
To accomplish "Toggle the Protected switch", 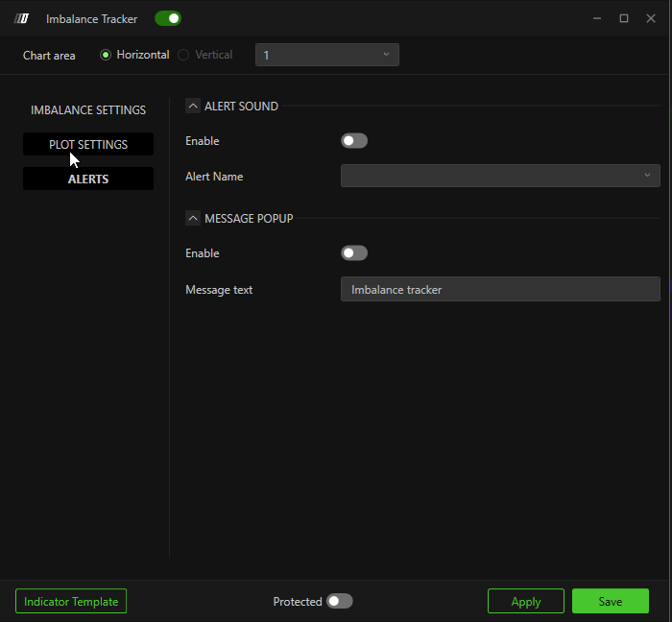I will click(339, 601).
